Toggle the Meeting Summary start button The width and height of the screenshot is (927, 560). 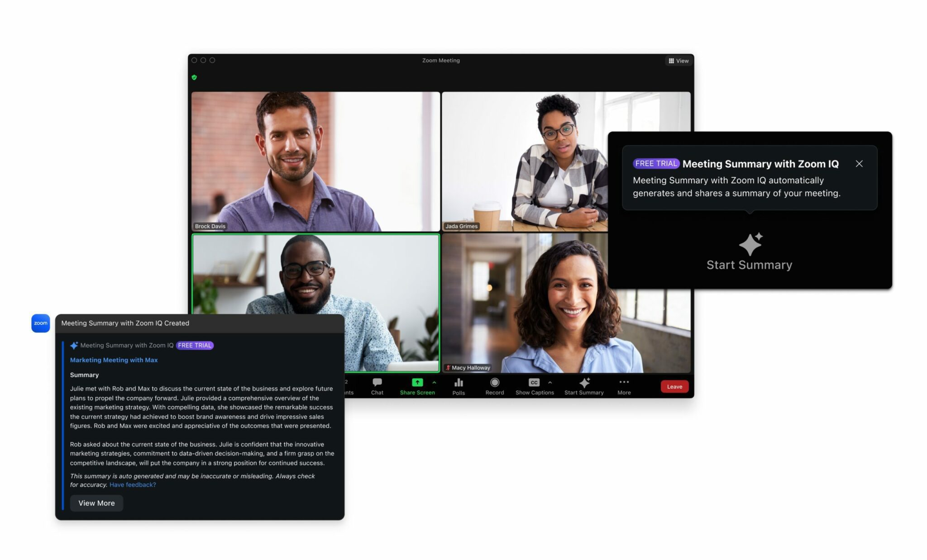pyautogui.click(x=584, y=386)
